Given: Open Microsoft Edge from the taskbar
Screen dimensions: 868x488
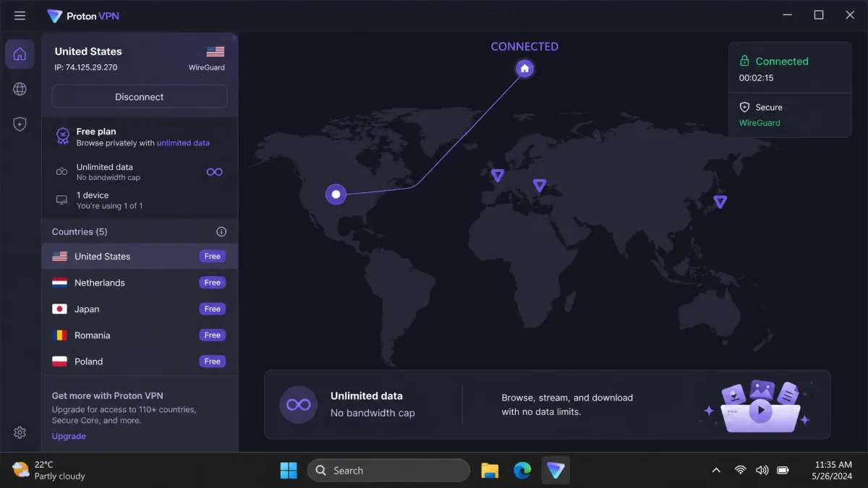Looking at the screenshot, I should coord(522,471).
